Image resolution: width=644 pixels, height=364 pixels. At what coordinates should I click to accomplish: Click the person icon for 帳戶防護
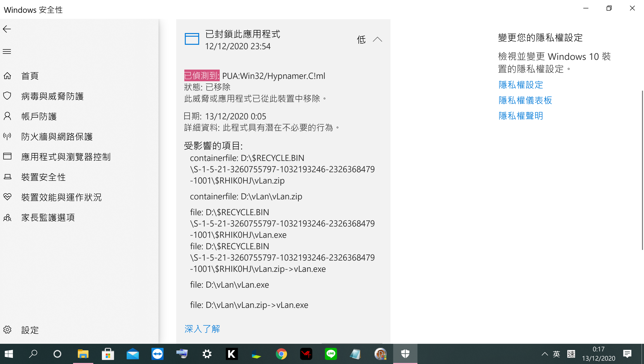point(7,116)
